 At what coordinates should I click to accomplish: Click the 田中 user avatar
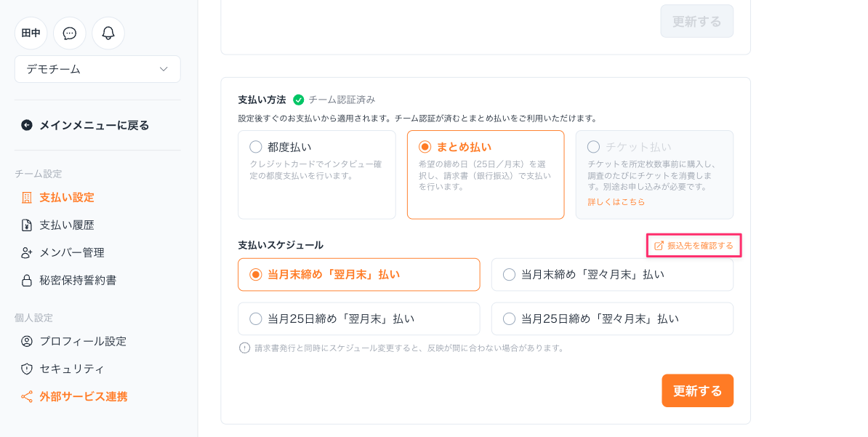[x=31, y=33]
